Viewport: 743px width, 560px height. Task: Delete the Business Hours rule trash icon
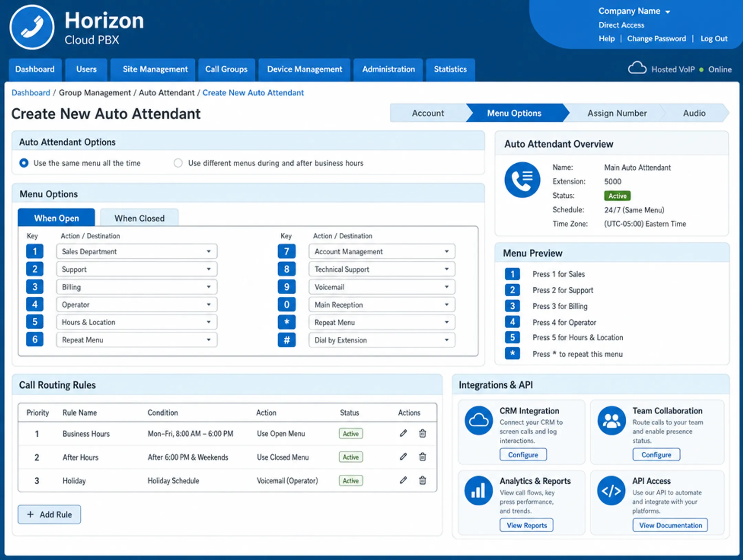[x=422, y=433]
